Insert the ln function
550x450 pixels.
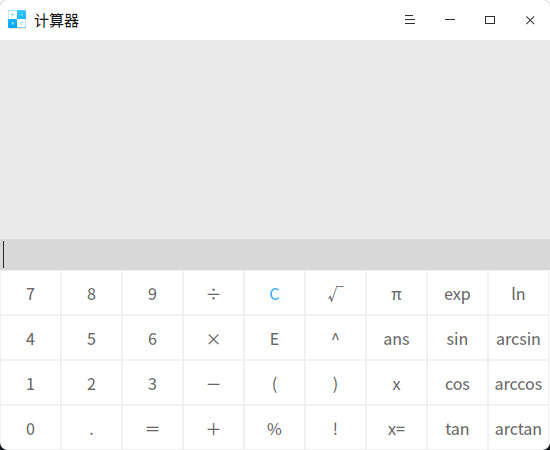[518, 294]
